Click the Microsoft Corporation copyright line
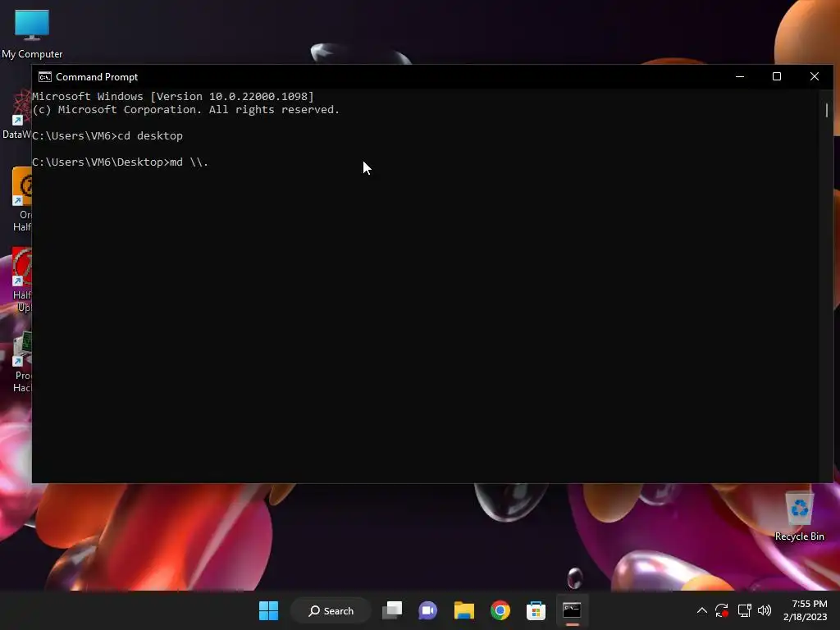 pos(186,109)
